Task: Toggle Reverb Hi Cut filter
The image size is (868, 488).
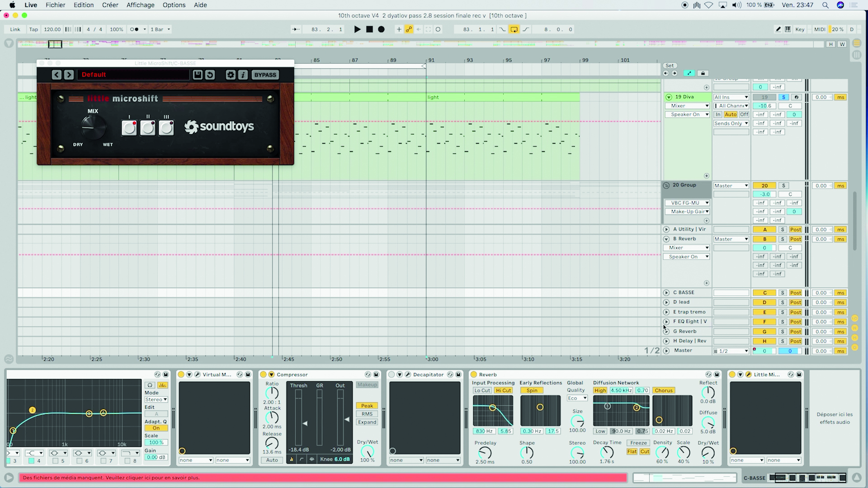Action: (503, 390)
